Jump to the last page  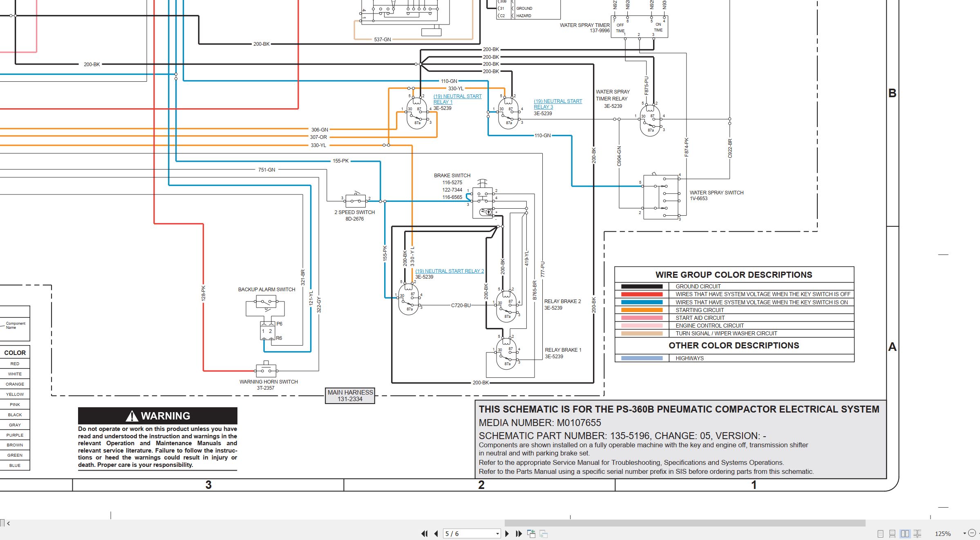519,533
